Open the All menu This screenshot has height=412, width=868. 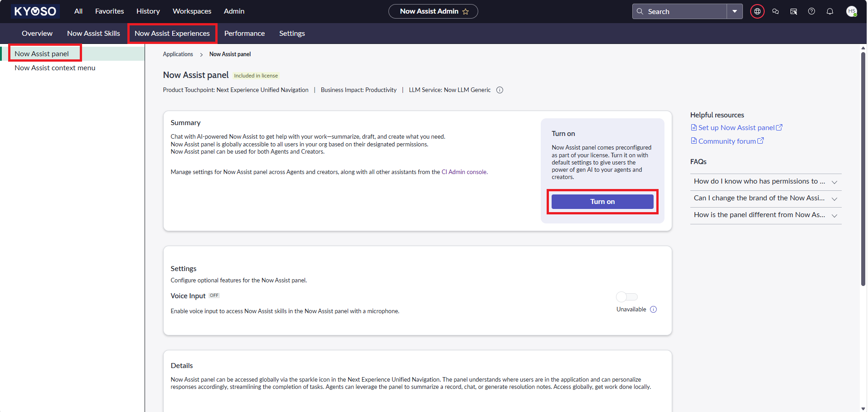78,11
